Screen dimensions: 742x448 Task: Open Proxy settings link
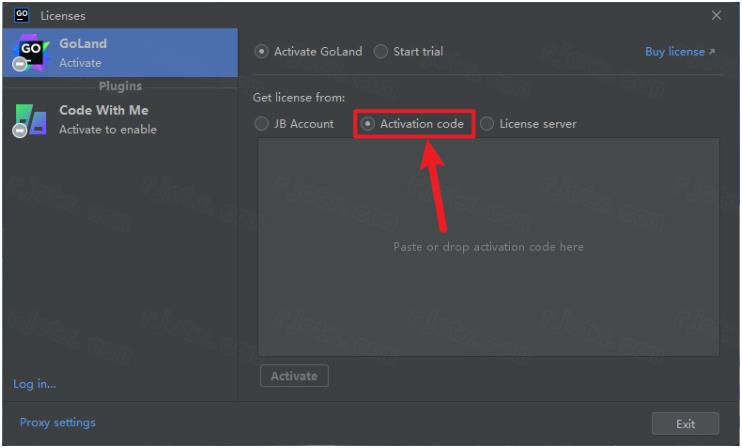57,422
